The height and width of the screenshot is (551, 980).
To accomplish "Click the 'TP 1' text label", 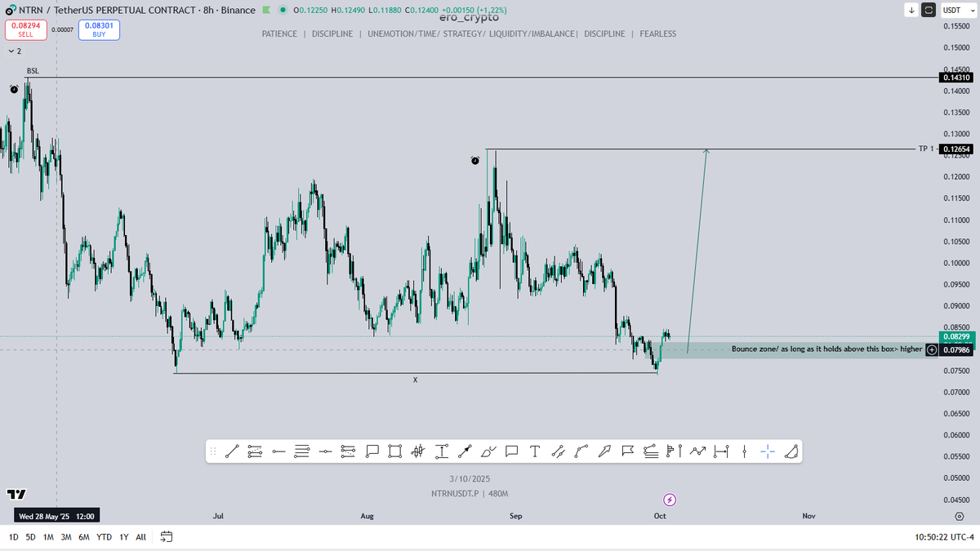I will click(926, 149).
